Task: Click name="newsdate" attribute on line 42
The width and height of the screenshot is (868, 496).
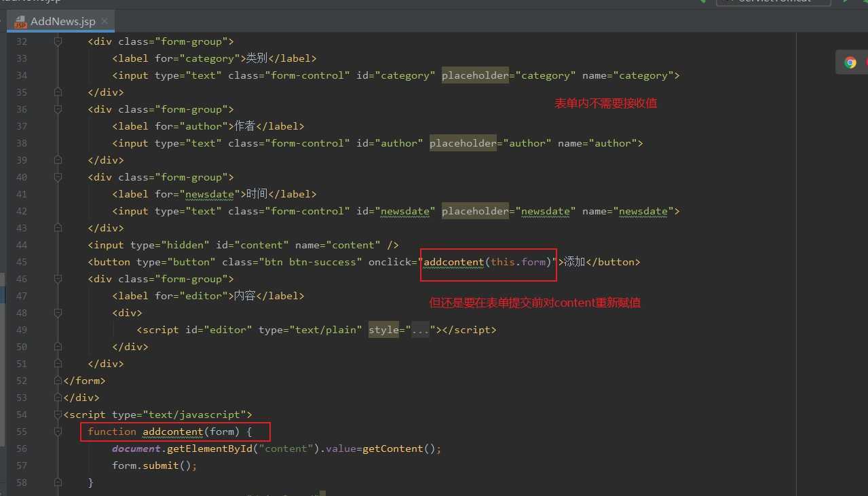Action: point(628,211)
